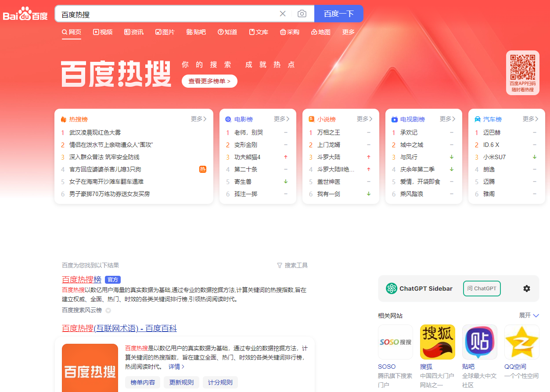Click the 问 ChatGPT button
This screenshot has width=550, height=392.
point(482,289)
